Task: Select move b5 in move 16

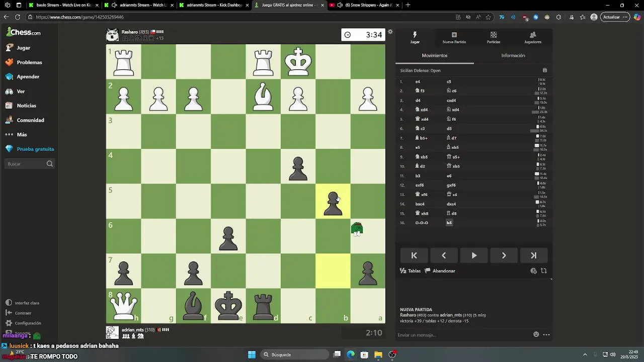Action: pyautogui.click(x=449, y=223)
